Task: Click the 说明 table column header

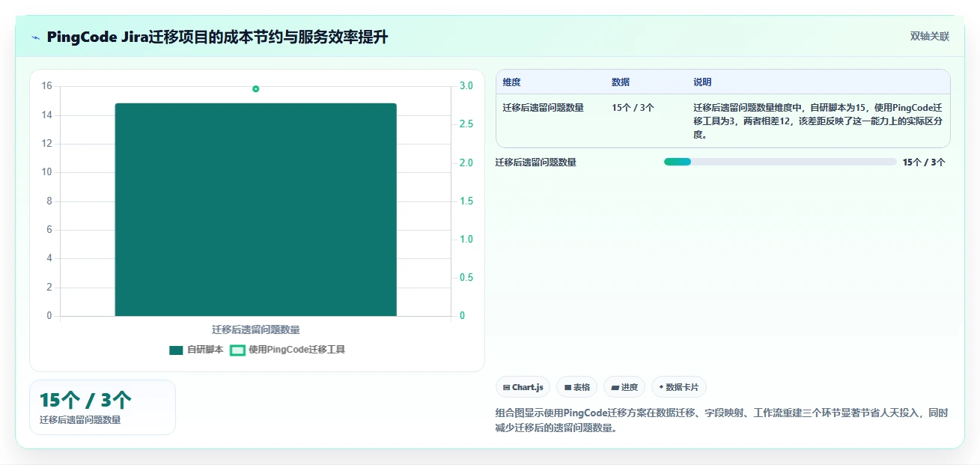Action: click(x=702, y=82)
